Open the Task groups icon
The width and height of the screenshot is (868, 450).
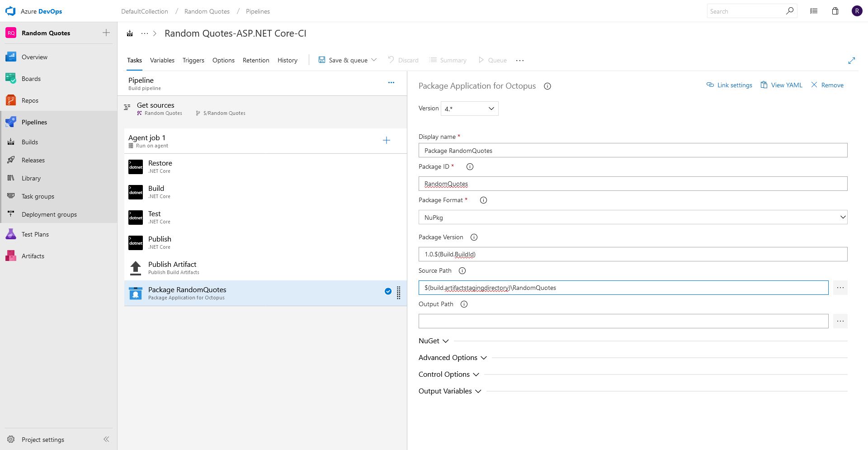tap(11, 196)
